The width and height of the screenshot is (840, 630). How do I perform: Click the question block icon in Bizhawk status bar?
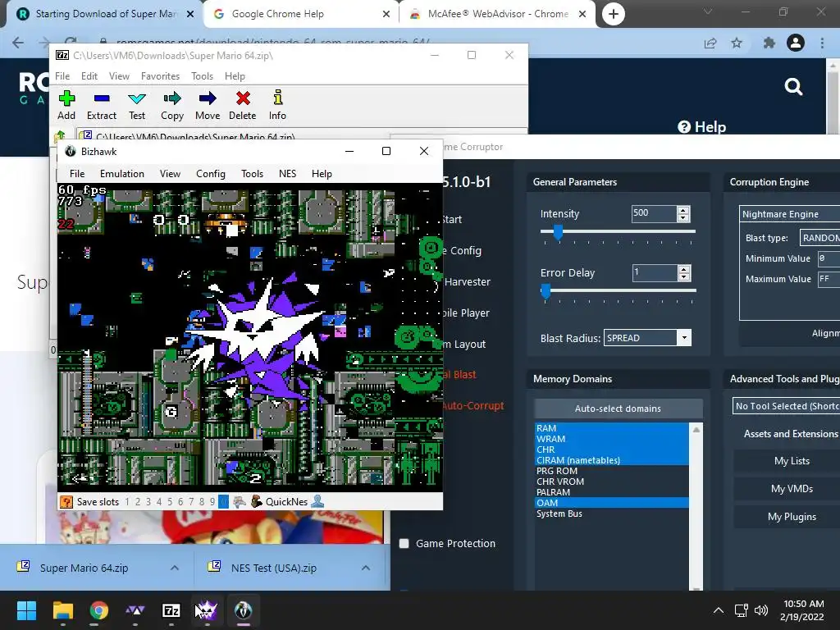(x=66, y=502)
